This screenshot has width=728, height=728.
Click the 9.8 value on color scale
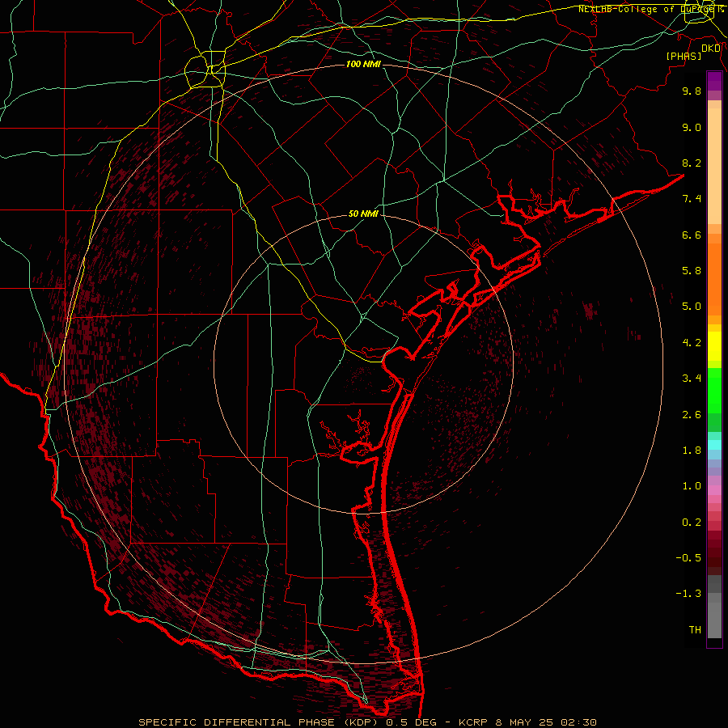(692, 91)
